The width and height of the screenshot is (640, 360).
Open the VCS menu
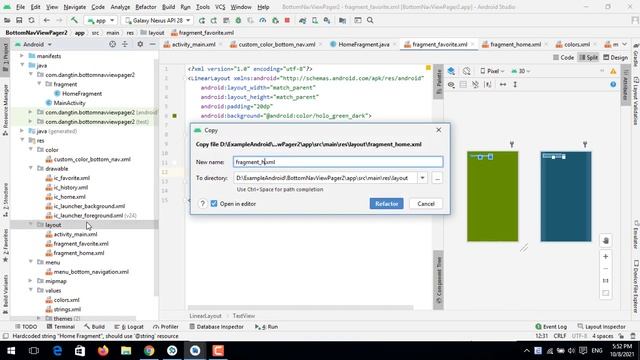pyautogui.click(x=220, y=7)
